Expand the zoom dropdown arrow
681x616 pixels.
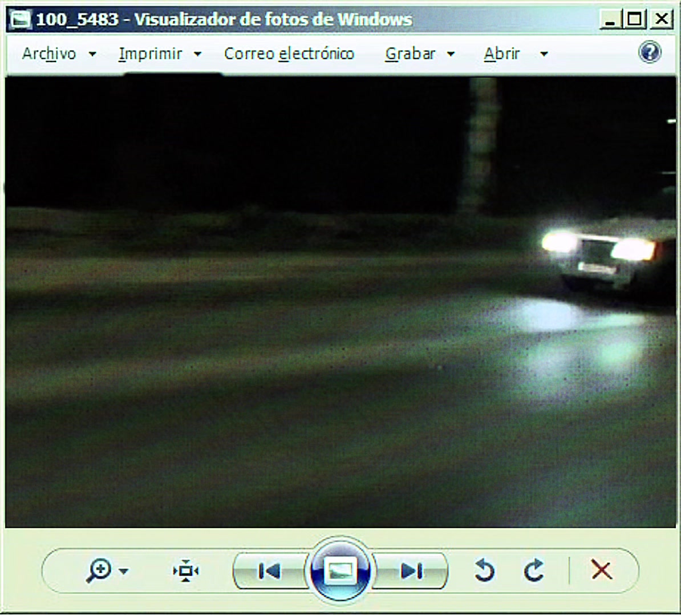click(124, 571)
